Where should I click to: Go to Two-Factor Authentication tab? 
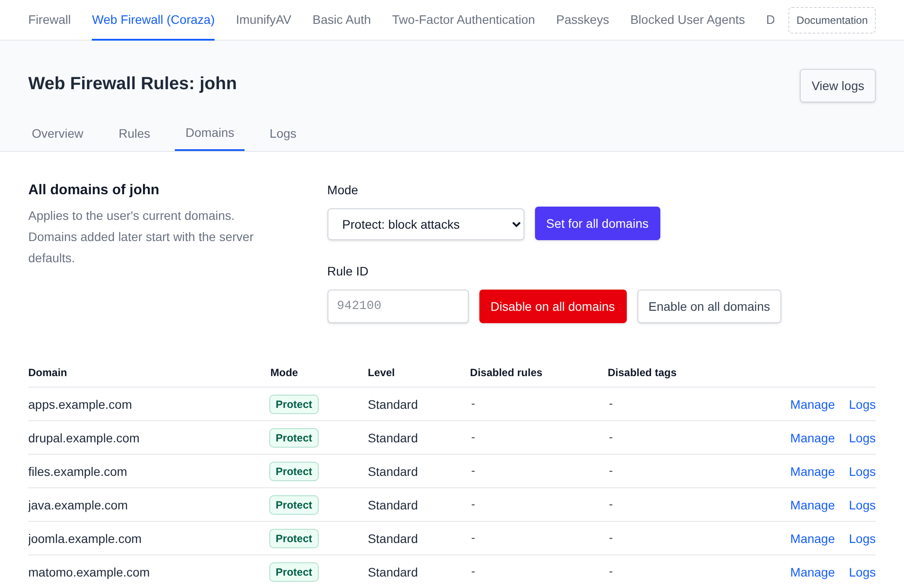point(463,20)
